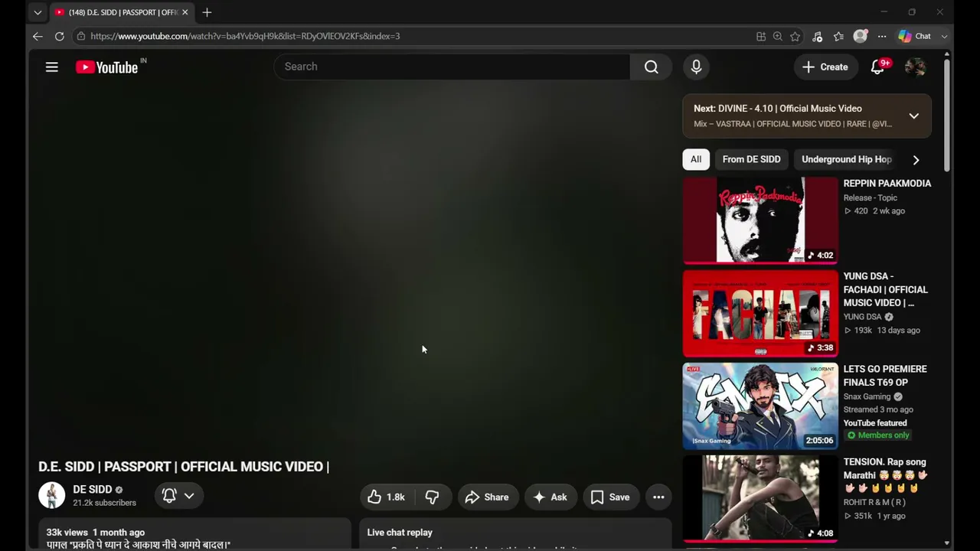This screenshot has height=551, width=980.
Task: Dislike the video with thumbs down
Action: 433,497
